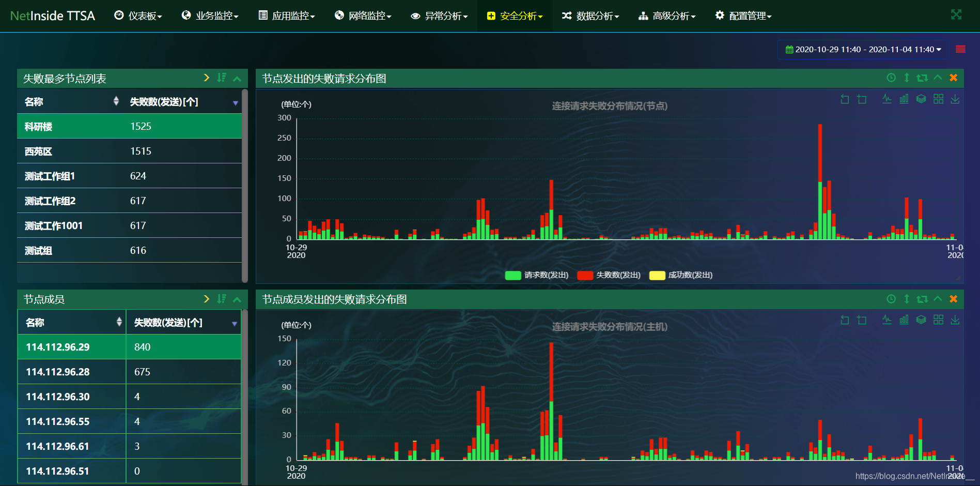
Task: Click vertical arrows icon in 节点成员发出的失败请求分布图 header
Action: click(x=907, y=299)
